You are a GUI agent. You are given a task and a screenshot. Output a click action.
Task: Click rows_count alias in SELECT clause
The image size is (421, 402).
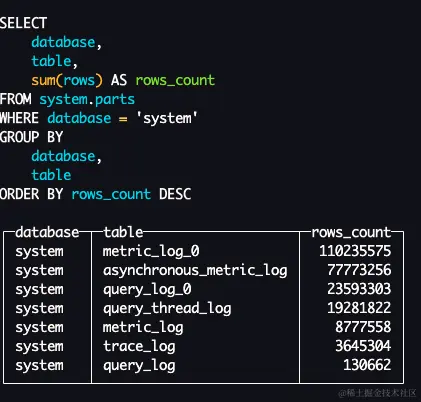(175, 80)
